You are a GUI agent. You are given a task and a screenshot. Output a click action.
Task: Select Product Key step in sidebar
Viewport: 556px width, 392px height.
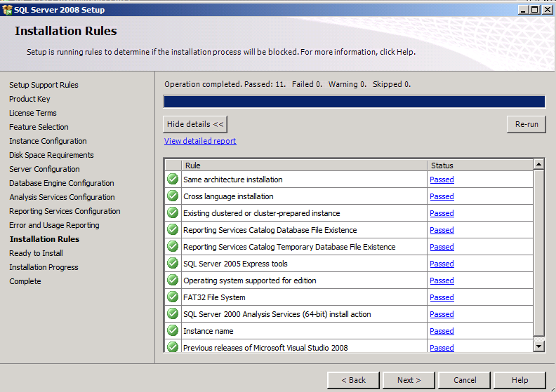pos(29,99)
